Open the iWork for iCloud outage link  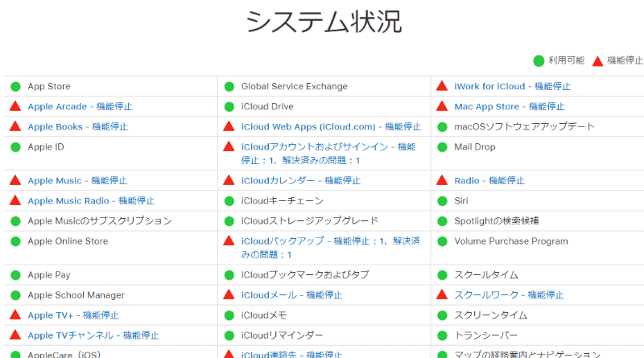tap(513, 86)
